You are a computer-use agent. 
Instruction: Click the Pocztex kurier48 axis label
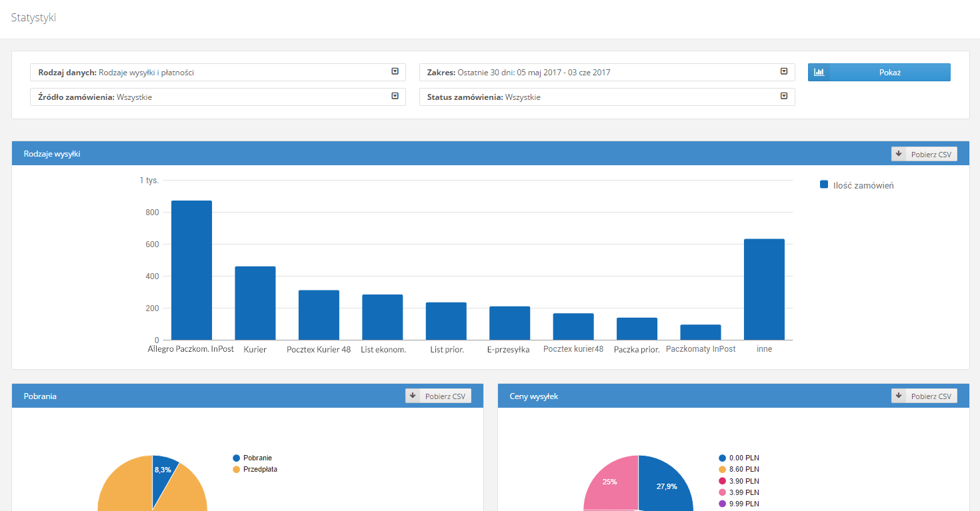(x=573, y=348)
